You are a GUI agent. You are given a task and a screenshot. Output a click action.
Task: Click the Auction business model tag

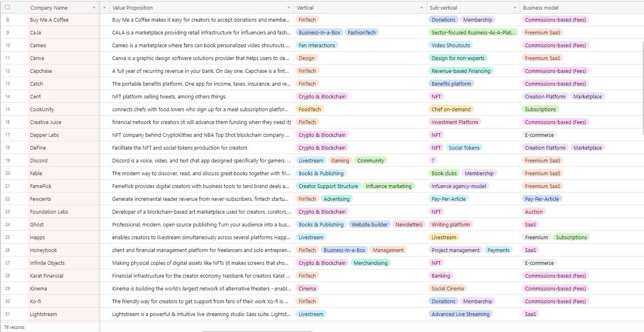[x=534, y=212]
